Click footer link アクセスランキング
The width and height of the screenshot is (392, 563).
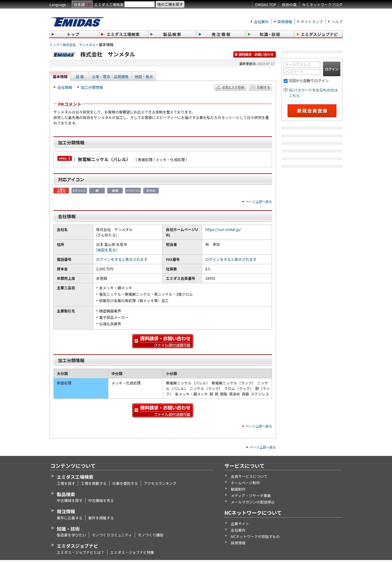[x=160, y=484]
